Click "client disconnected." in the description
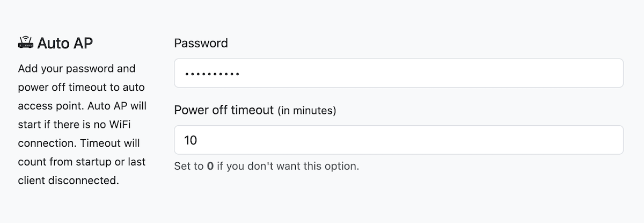Image resolution: width=644 pixels, height=223 pixels. click(x=68, y=181)
